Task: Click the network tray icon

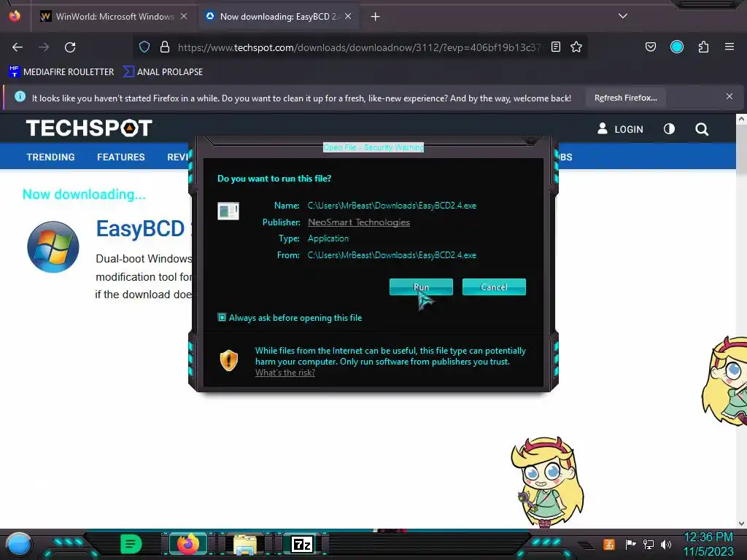Action: (648, 544)
